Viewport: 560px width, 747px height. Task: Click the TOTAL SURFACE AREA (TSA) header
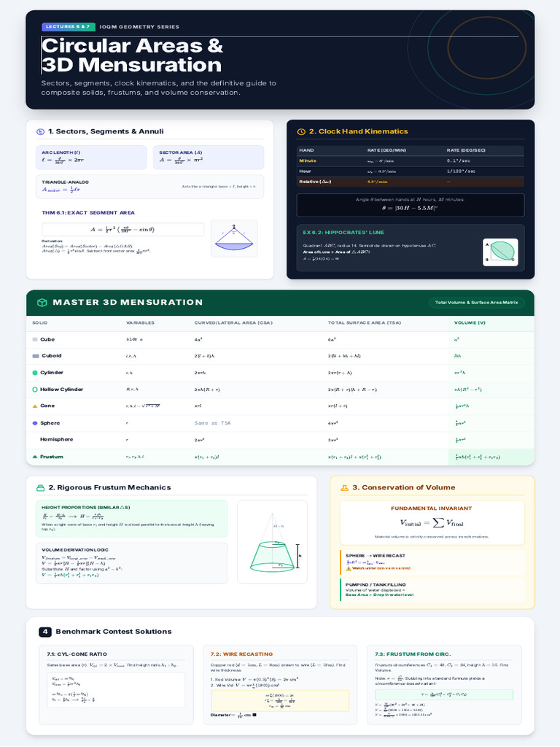click(365, 322)
